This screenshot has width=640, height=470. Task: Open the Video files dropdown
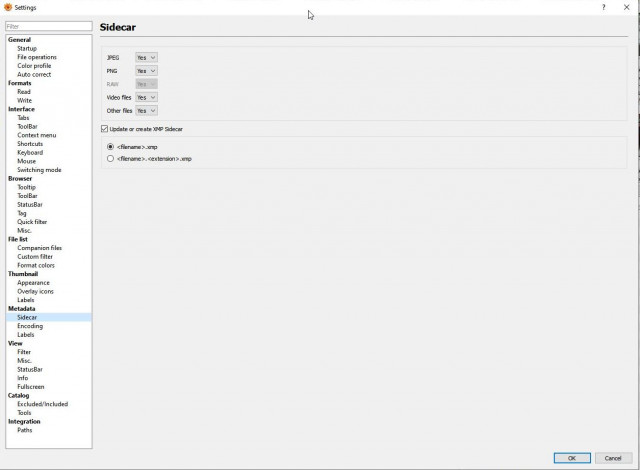146,98
